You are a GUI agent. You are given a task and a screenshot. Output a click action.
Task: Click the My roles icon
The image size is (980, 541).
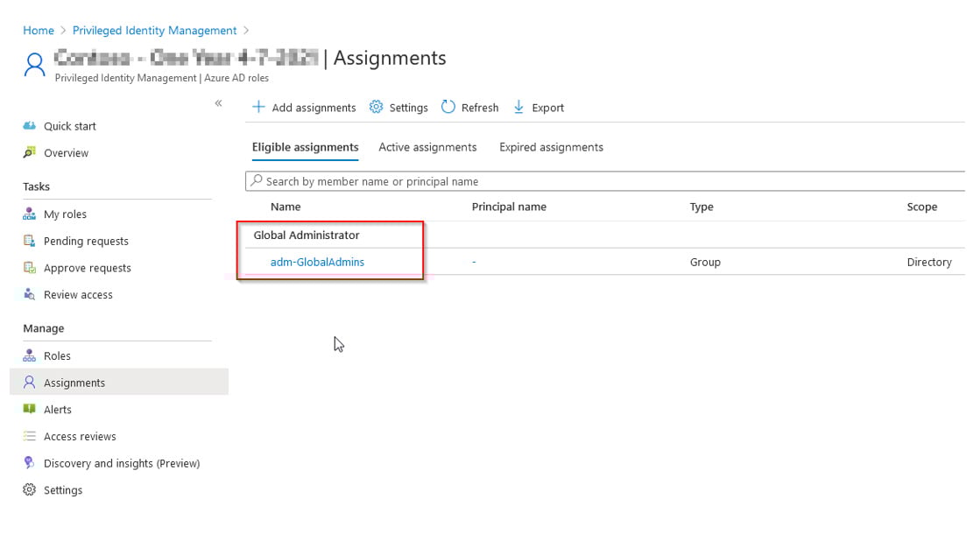(30, 214)
